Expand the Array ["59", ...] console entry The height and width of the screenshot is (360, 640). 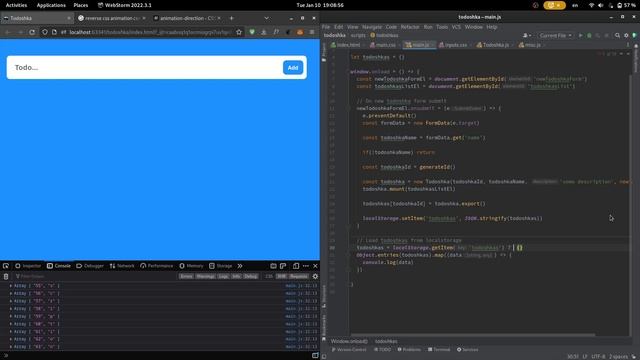point(11,316)
